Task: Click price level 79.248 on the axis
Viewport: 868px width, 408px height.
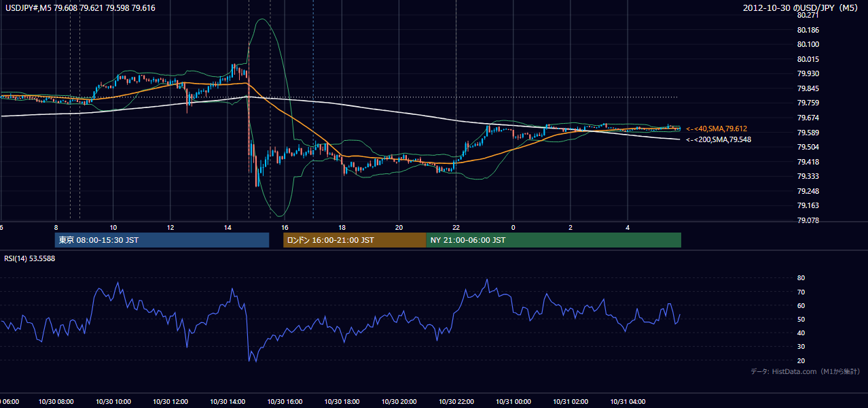Action: coord(808,191)
